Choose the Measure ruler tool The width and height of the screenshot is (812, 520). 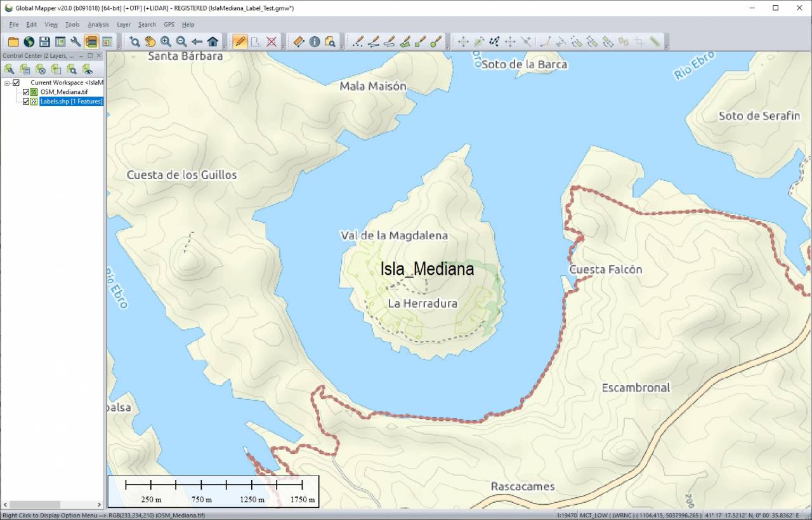pyautogui.click(x=299, y=42)
